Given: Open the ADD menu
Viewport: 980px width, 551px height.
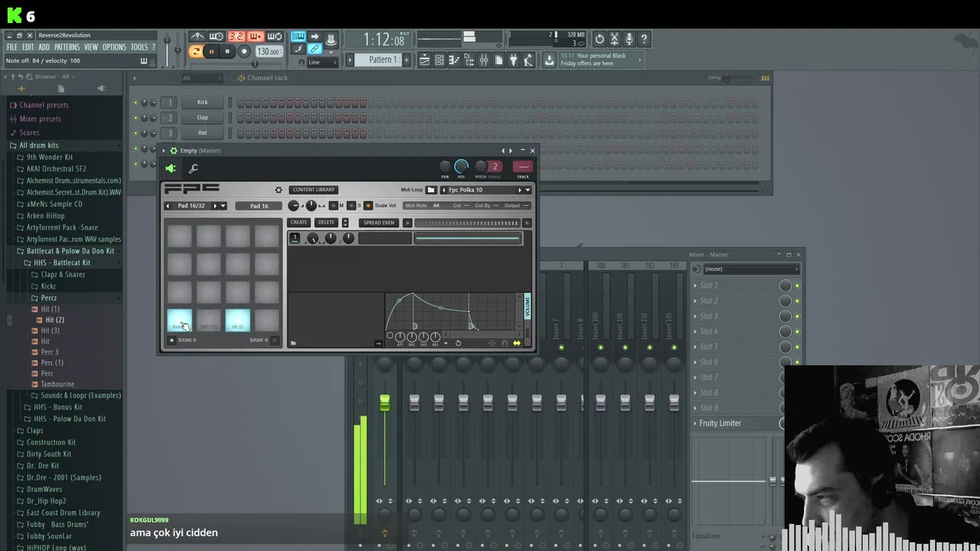Looking at the screenshot, I should (44, 47).
